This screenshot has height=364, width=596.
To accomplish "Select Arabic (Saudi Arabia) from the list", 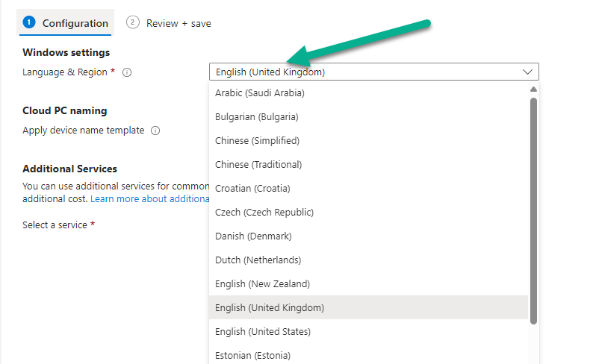I will tap(260, 93).
